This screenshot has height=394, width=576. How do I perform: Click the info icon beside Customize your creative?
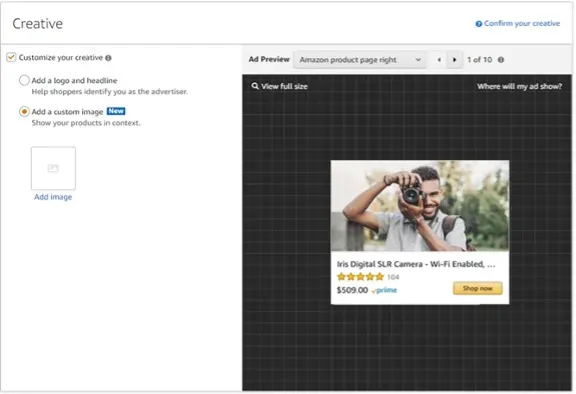pyautogui.click(x=108, y=58)
